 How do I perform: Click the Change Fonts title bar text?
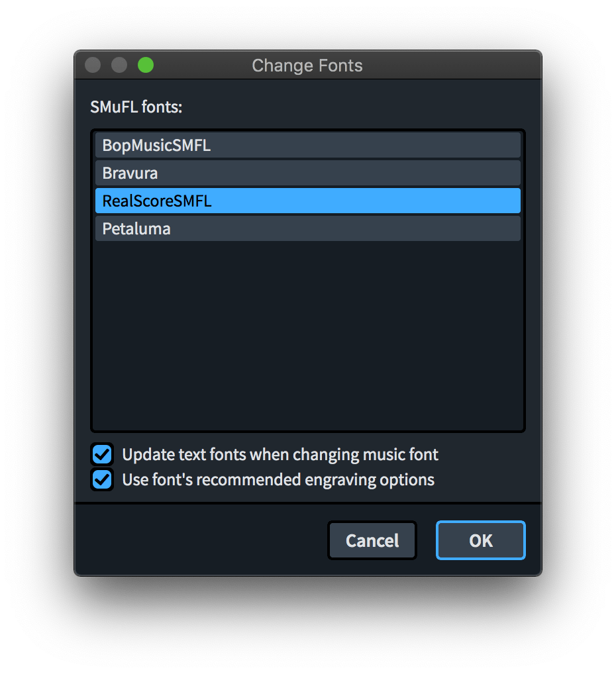click(307, 66)
